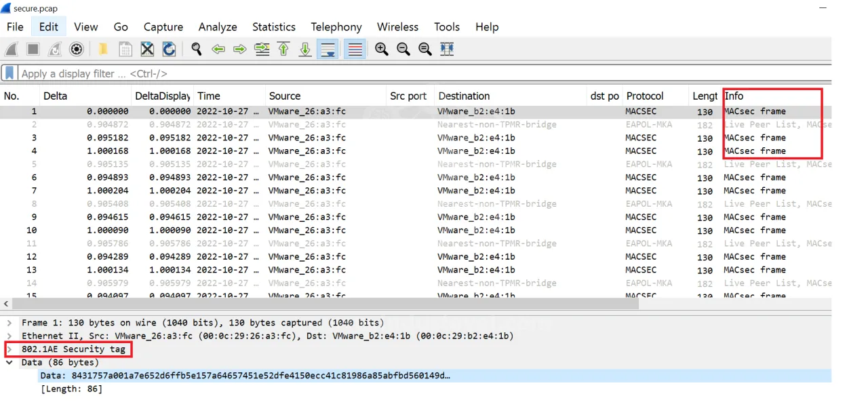Collapse the Data (86 bytes) row
Image resolution: width=868 pixels, height=413 pixels.
point(9,362)
